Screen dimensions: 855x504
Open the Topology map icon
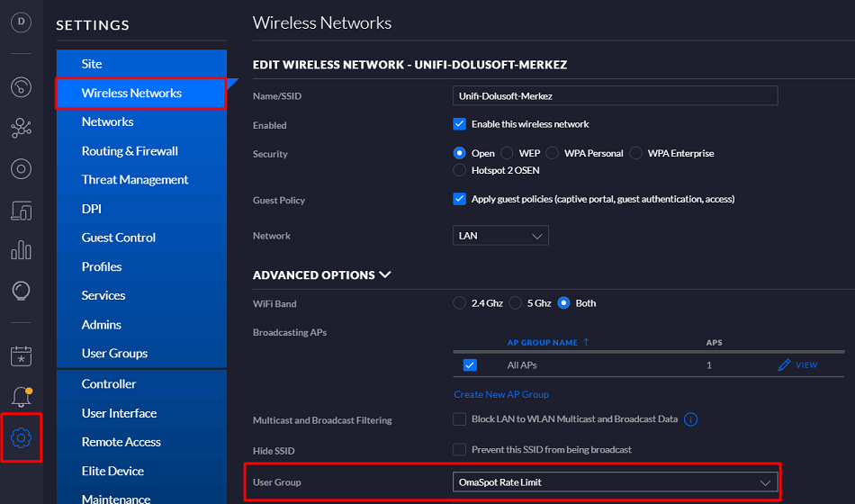click(22, 128)
